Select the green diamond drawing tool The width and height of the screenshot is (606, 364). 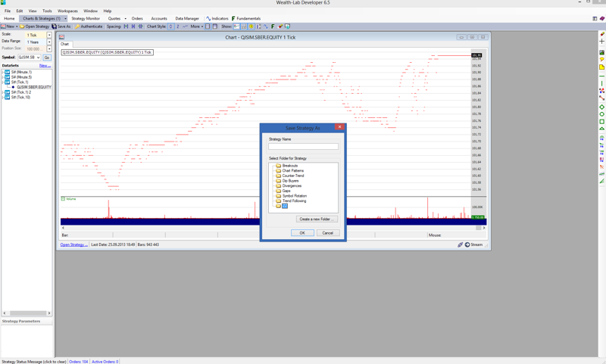point(602,107)
